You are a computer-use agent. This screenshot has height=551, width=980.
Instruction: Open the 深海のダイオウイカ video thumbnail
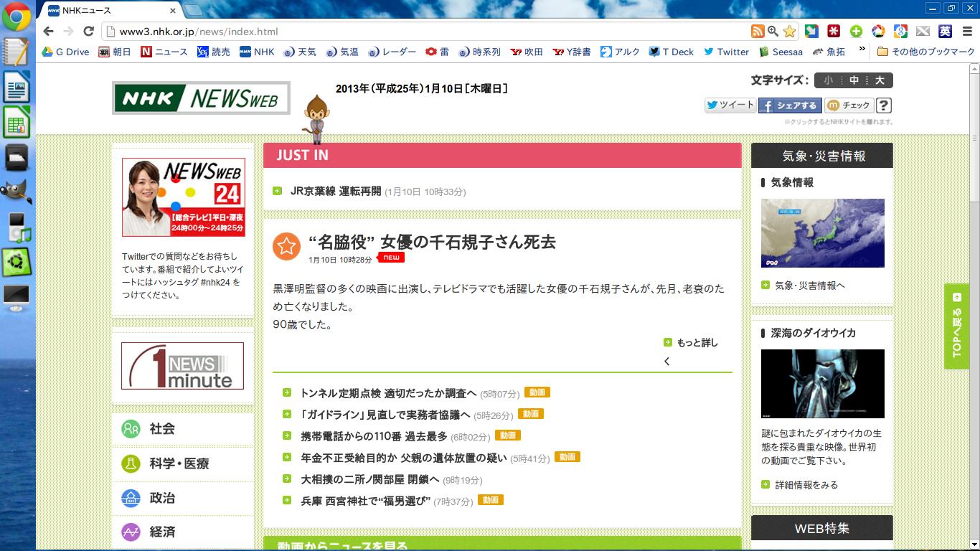click(822, 384)
